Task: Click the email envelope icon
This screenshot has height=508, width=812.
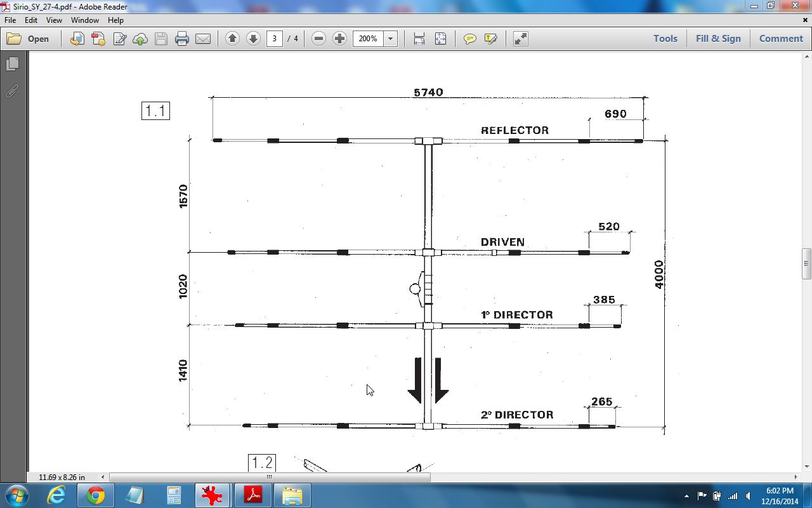Action: (203, 39)
